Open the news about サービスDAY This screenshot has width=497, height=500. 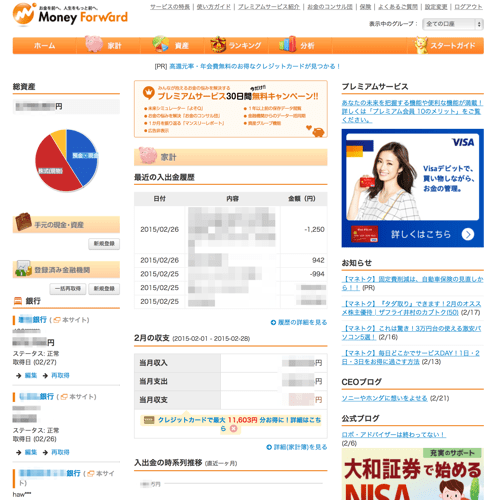(410, 357)
